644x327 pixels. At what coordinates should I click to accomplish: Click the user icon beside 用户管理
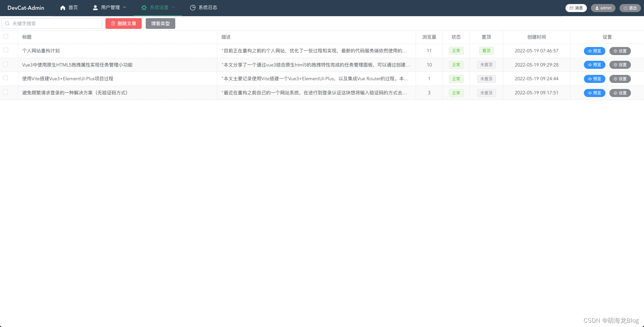95,8
